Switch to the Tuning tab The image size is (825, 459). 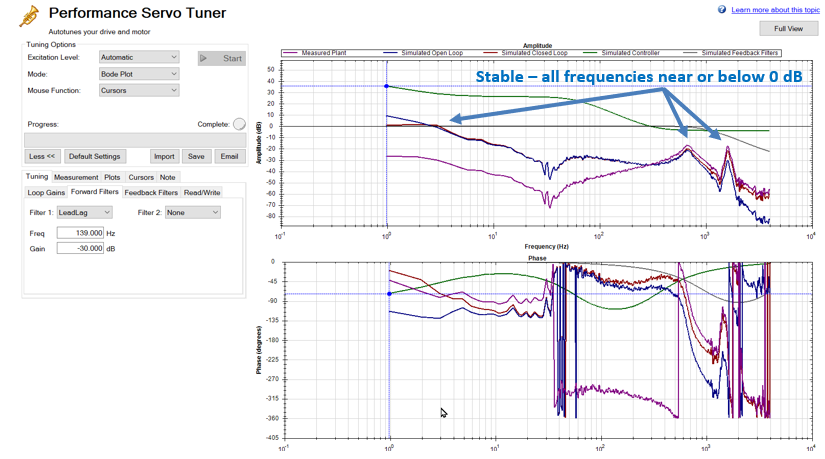pyautogui.click(x=37, y=176)
